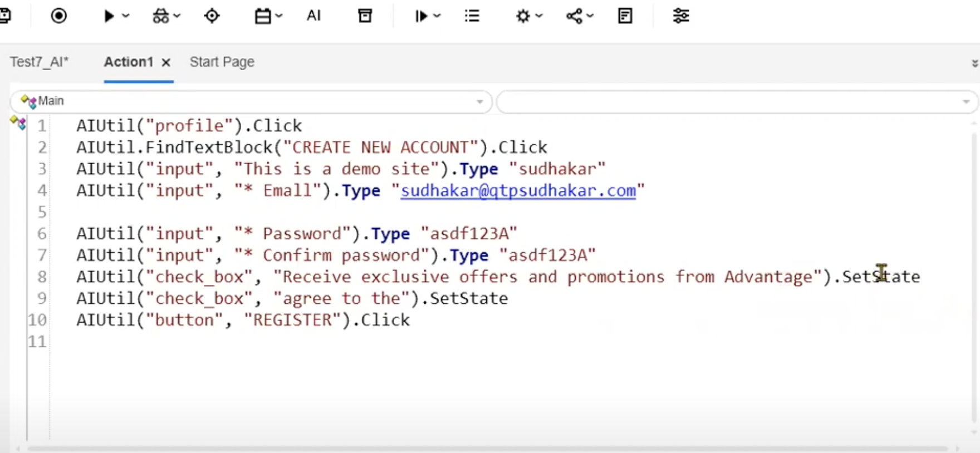The image size is (980, 453).
Task: Click the debug bug icon in toolbar
Action: point(160,16)
